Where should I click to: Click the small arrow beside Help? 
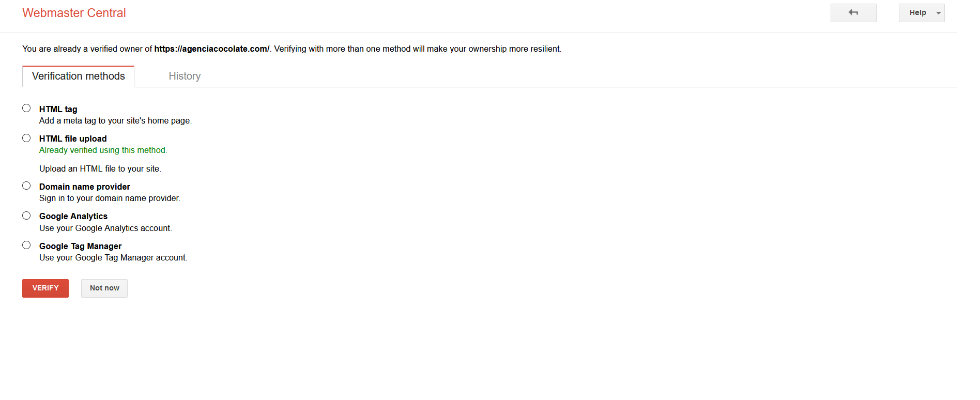point(938,13)
